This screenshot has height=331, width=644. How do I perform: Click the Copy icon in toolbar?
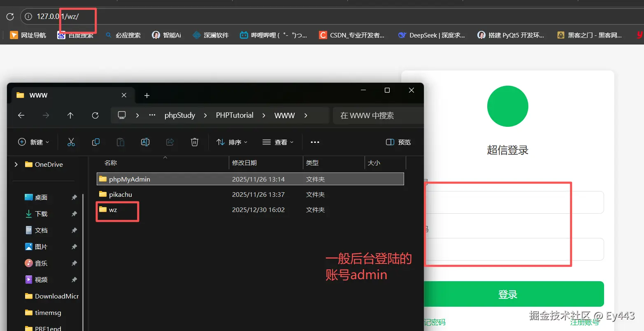tap(96, 142)
